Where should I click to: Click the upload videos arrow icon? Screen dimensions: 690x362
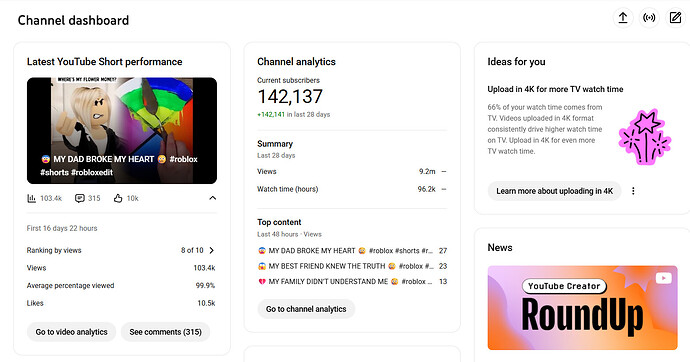click(x=623, y=18)
